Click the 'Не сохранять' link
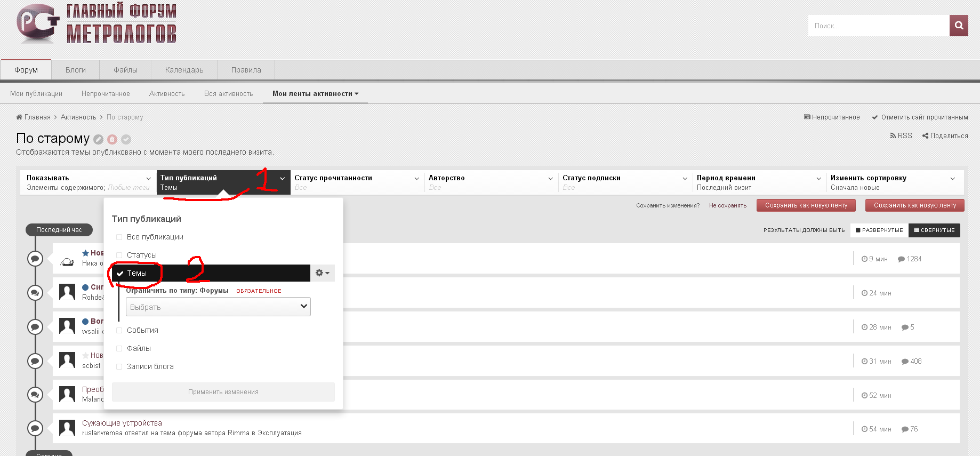This screenshot has height=456, width=980. (727, 206)
